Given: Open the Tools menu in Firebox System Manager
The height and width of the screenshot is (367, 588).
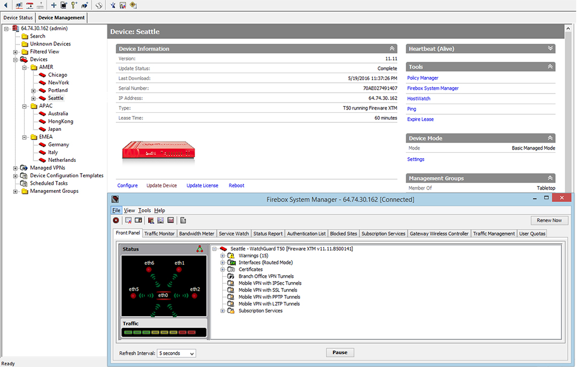Looking at the screenshot, I should (144, 210).
